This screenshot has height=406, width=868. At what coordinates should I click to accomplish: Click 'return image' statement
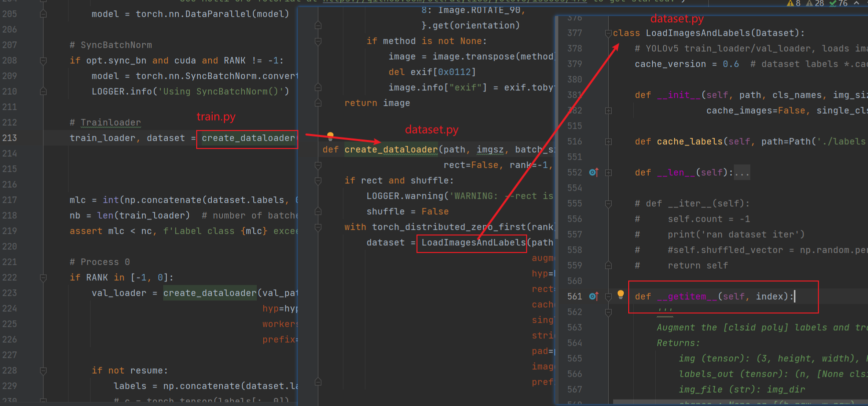coord(377,103)
